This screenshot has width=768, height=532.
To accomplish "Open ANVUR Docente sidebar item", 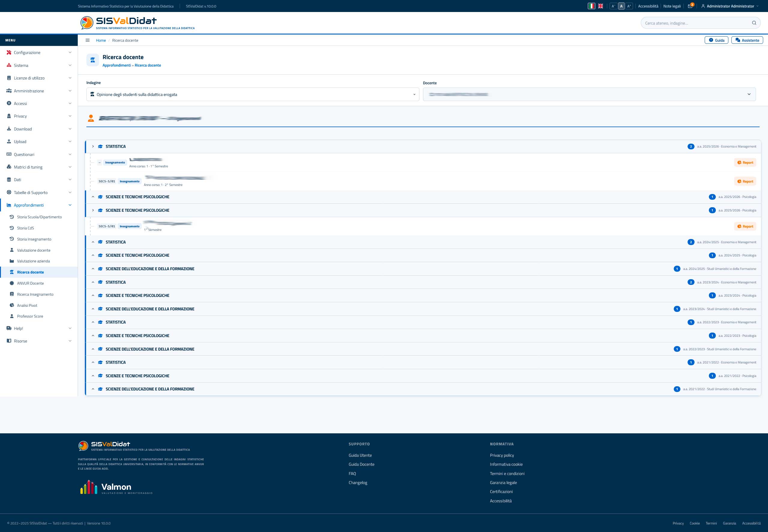I will (x=39, y=283).
